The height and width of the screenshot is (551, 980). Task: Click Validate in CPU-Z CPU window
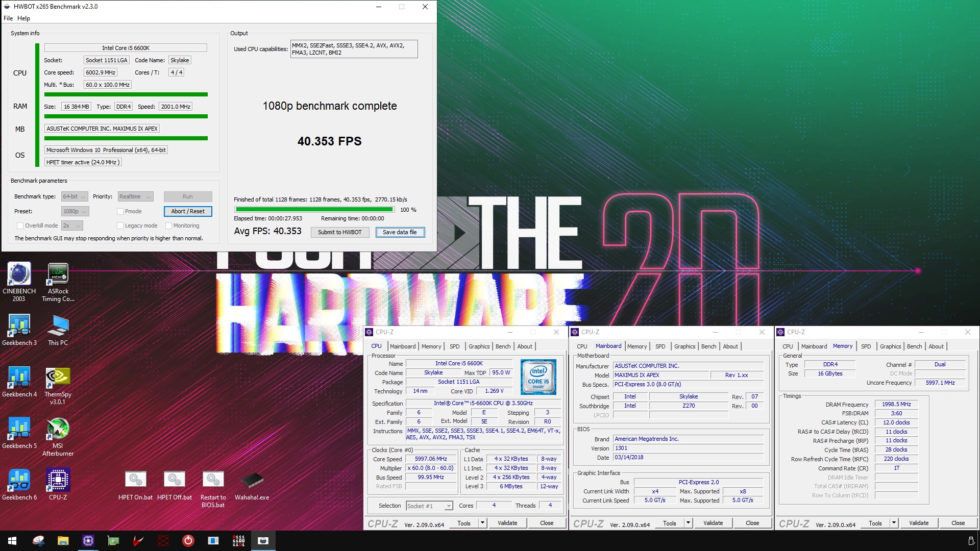pos(507,523)
